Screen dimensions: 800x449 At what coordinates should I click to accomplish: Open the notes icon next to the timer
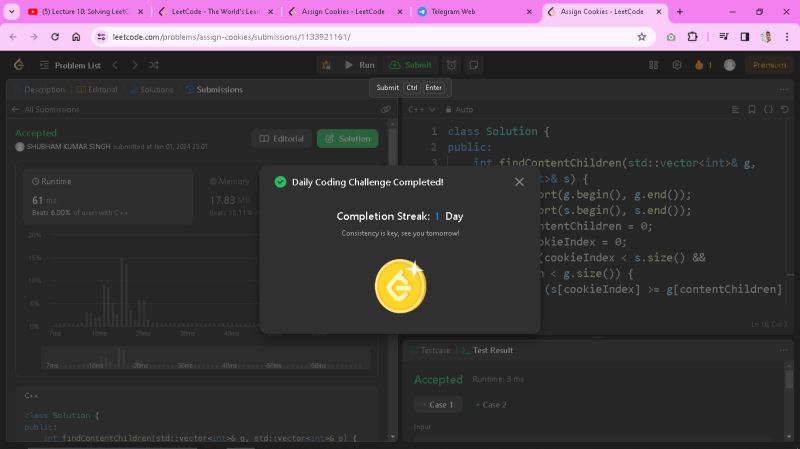[x=473, y=65]
